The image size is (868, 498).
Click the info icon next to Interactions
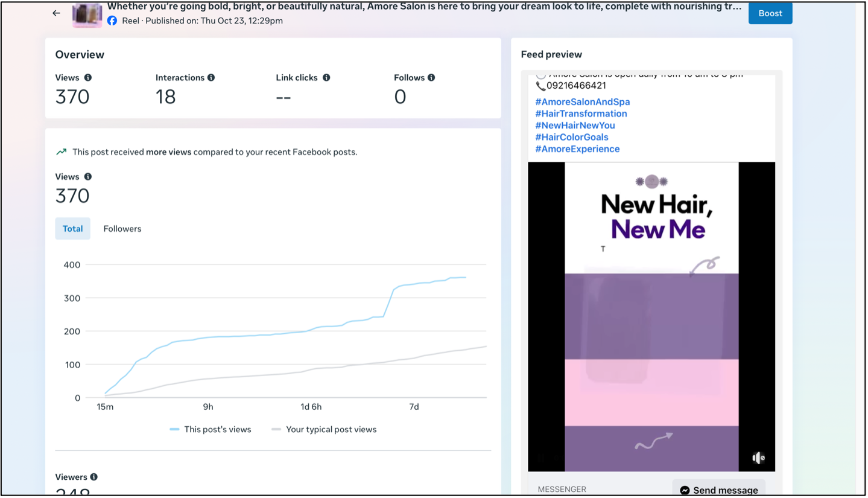(x=211, y=78)
